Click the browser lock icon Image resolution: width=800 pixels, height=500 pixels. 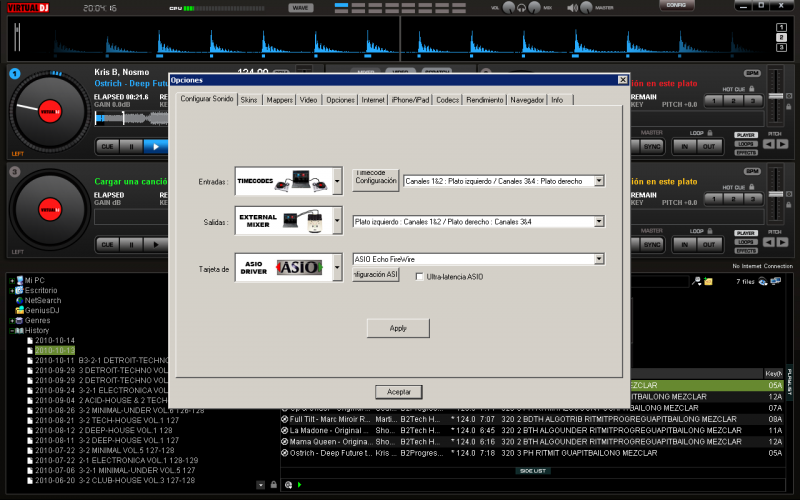coord(273,485)
